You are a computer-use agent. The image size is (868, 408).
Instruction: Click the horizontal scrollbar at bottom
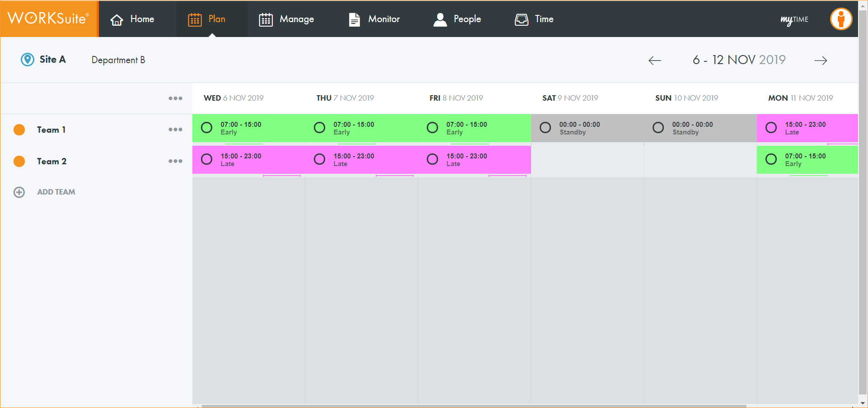[474, 406]
